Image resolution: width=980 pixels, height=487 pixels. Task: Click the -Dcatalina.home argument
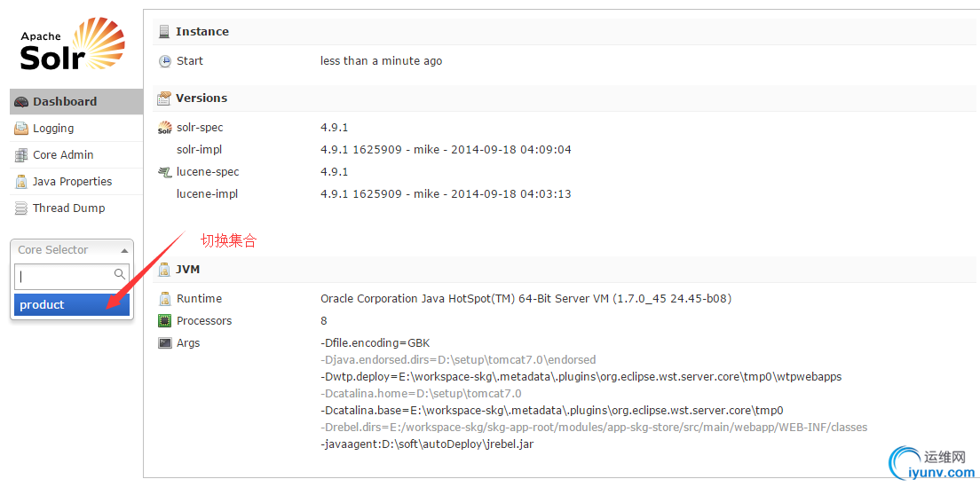[422, 394]
